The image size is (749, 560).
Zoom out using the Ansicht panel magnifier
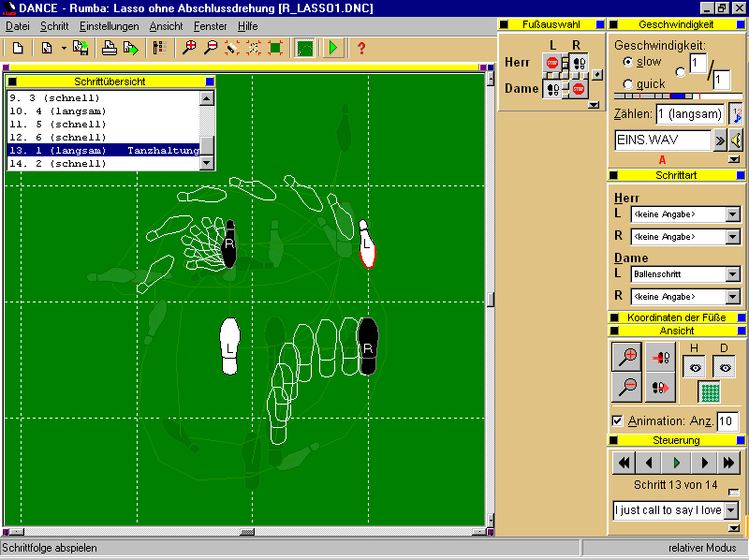(x=626, y=388)
